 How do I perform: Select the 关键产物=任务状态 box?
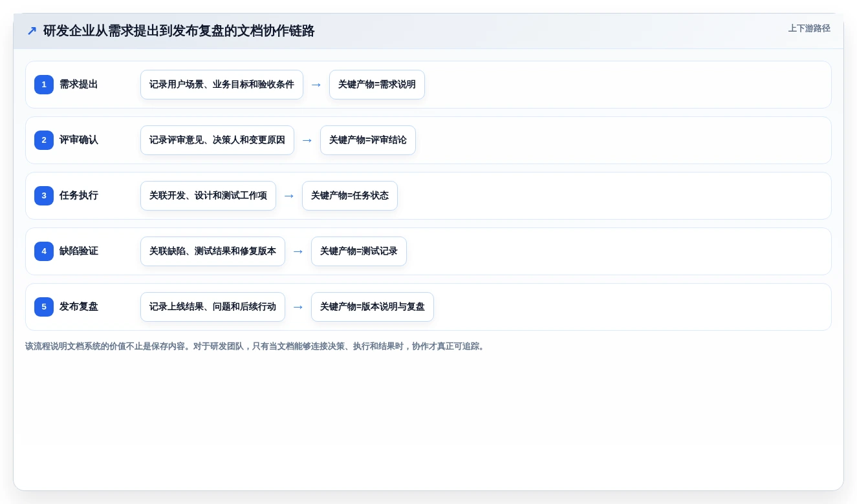click(350, 196)
